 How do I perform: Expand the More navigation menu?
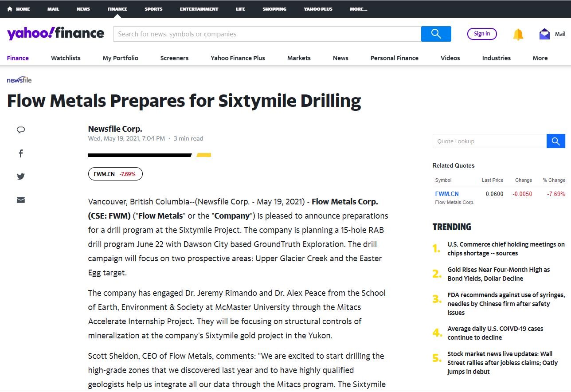tap(540, 58)
